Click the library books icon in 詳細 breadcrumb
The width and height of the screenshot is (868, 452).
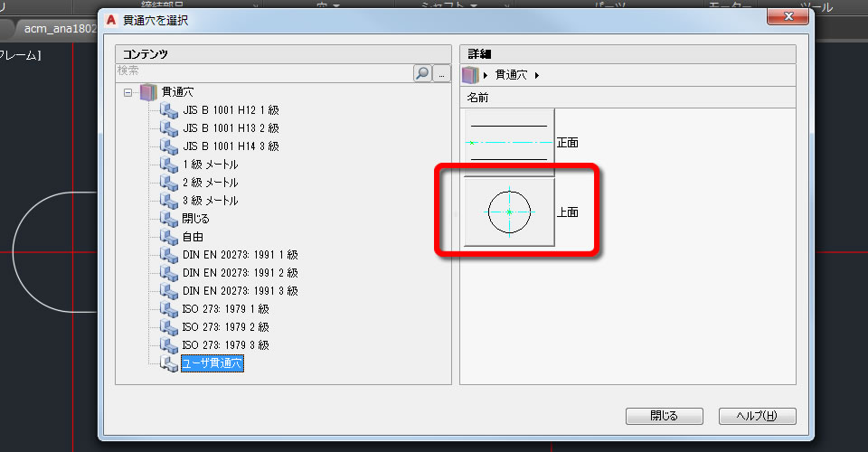470,75
